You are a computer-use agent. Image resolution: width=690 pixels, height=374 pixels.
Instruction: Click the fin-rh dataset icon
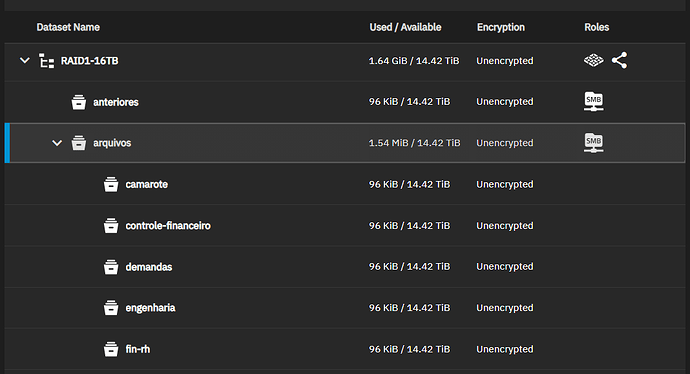(111, 349)
